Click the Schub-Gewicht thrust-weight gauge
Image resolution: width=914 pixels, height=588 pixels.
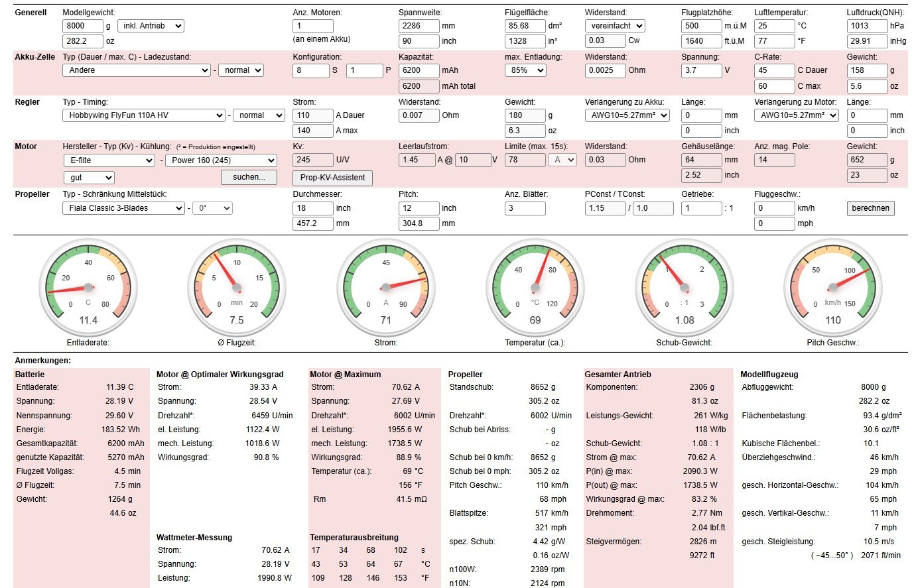click(x=684, y=288)
